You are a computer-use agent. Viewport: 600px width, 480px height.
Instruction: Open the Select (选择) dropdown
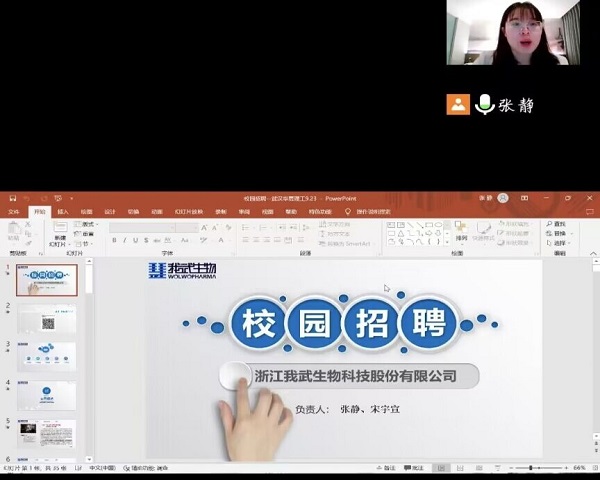coord(559,243)
